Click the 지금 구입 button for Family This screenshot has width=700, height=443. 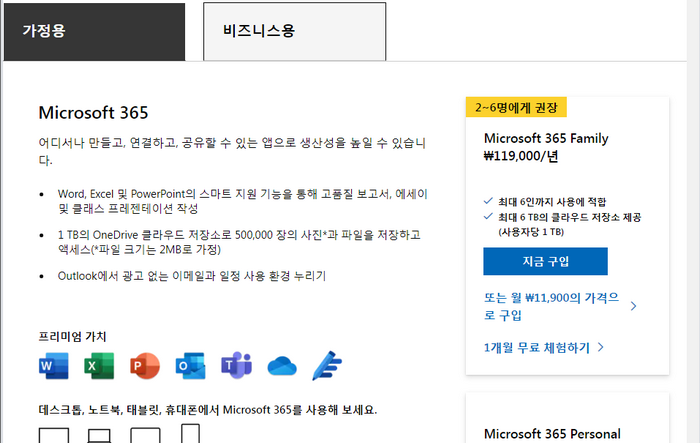pos(546,261)
